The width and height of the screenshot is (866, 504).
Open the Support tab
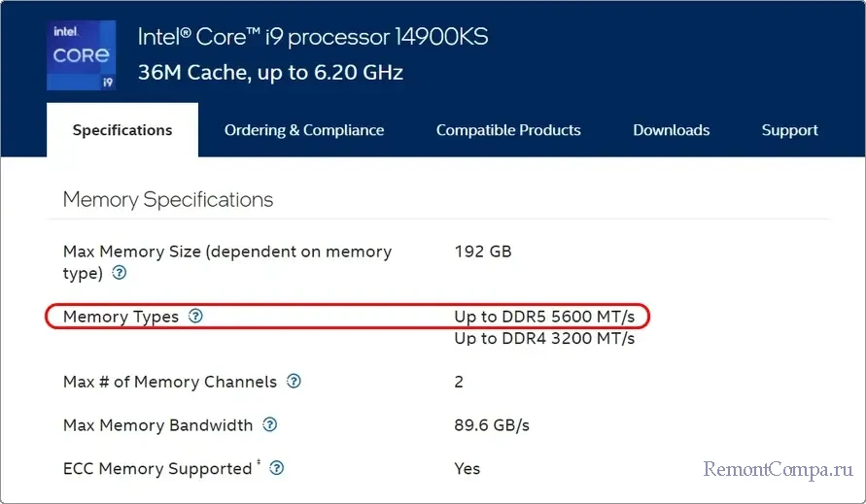click(789, 130)
